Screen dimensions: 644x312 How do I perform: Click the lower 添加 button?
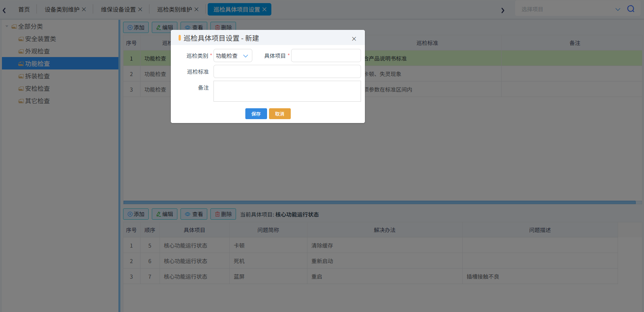pyautogui.click(x=136, y=214)
